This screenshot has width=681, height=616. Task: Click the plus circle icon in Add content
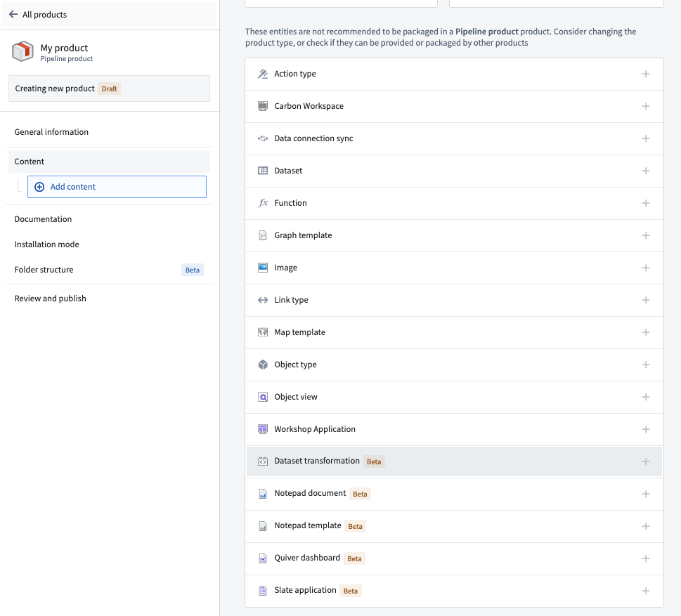(39, 187)
